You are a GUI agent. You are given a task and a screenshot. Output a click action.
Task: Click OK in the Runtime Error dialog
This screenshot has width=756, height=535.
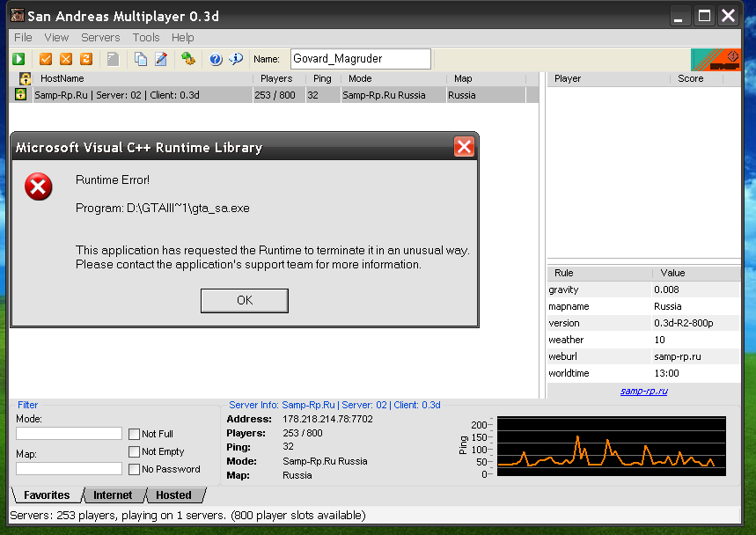[x=245, y=301]
